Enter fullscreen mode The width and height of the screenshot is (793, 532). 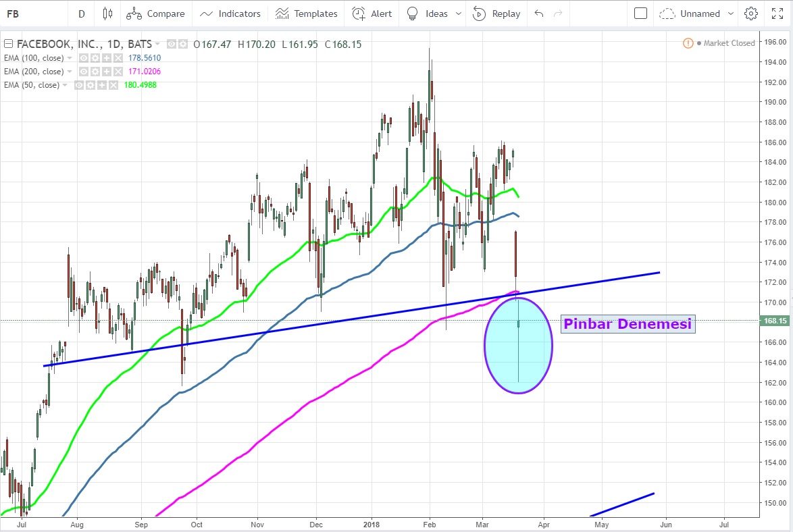point(777,14)
